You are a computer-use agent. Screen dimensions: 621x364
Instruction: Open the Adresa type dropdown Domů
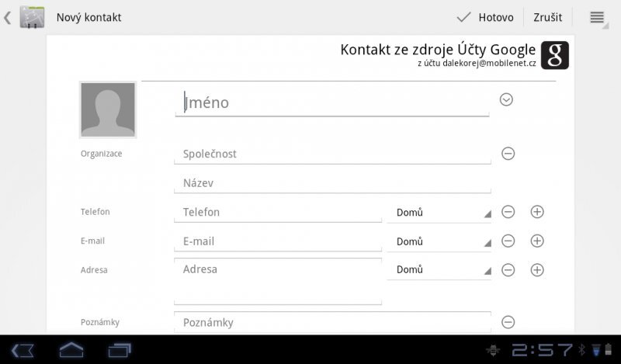coord(439,270)
